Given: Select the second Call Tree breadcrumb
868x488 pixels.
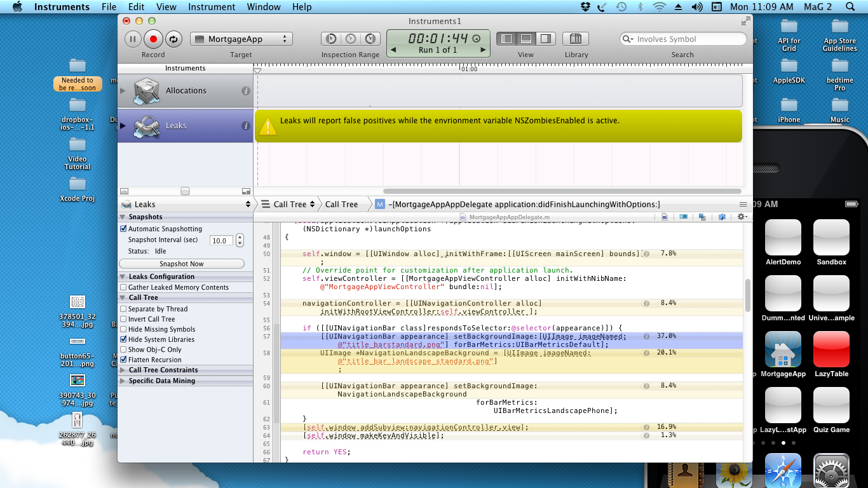Looking at the screenshot, I should click(341, 204).
